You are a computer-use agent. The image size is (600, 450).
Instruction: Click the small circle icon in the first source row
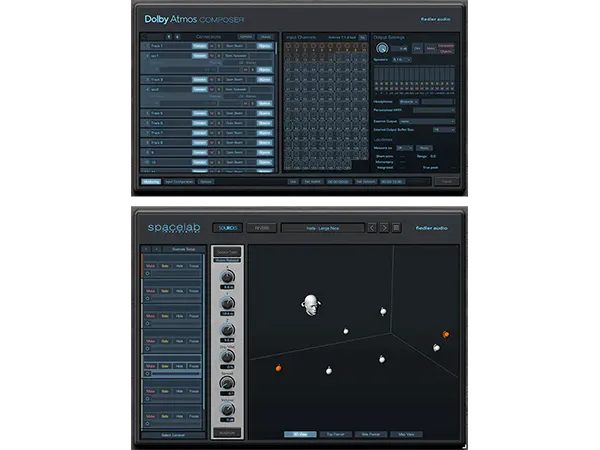pos(148,273)
